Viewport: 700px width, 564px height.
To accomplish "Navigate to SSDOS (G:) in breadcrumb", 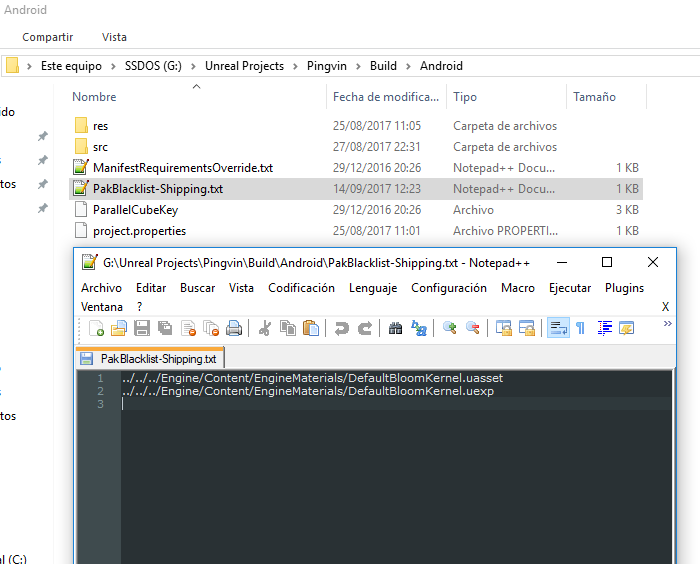I will click(153, 66).
